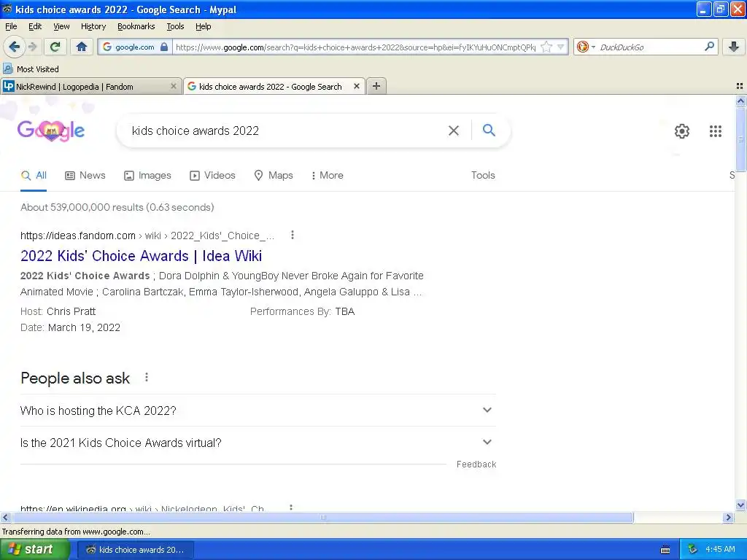Open the search Tools options
This screenshot has height=560, width=747.
(483, 175)
